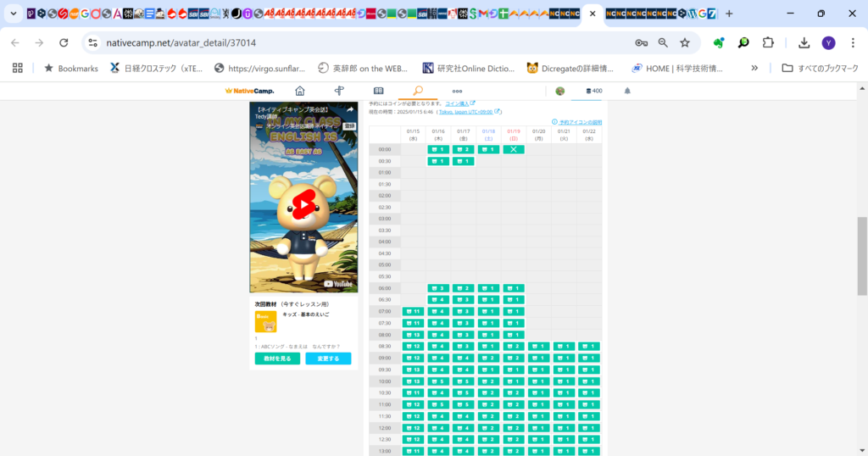
Task: Click the NativeCamp home icon
Action: [x=299, y=91]
